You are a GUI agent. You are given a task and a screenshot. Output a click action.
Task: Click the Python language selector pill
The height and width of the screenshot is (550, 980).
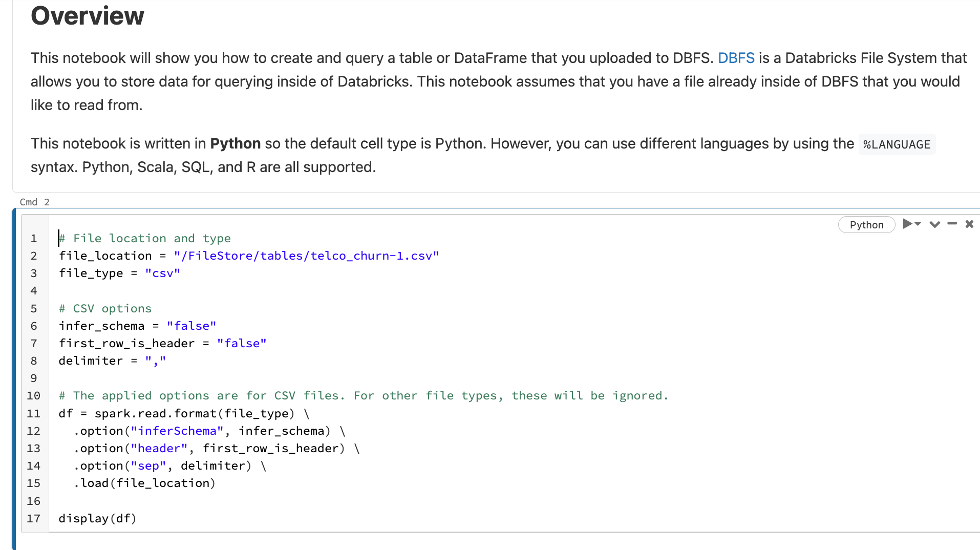click(866, 224)
